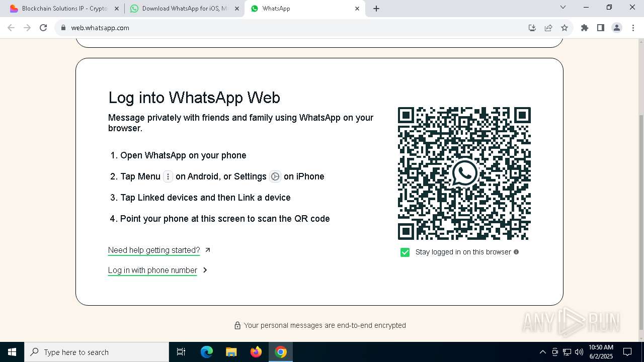Choose Log in with phone number

[152, 270]
